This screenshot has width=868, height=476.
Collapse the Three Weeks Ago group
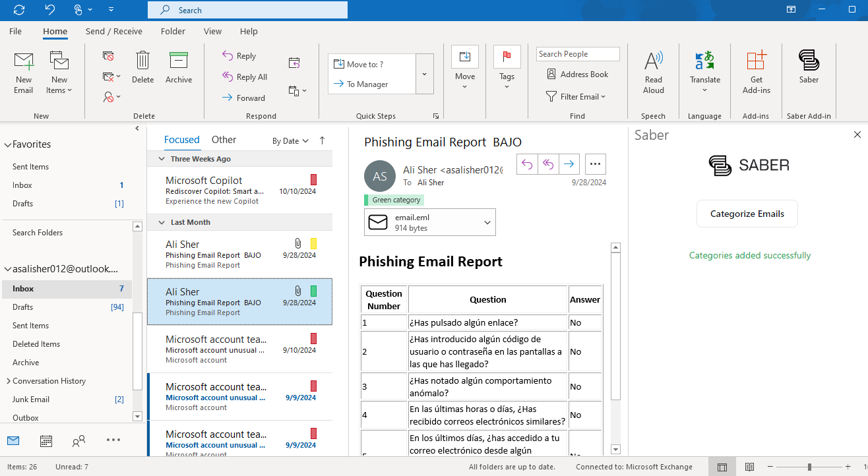[x=162, y=159]
